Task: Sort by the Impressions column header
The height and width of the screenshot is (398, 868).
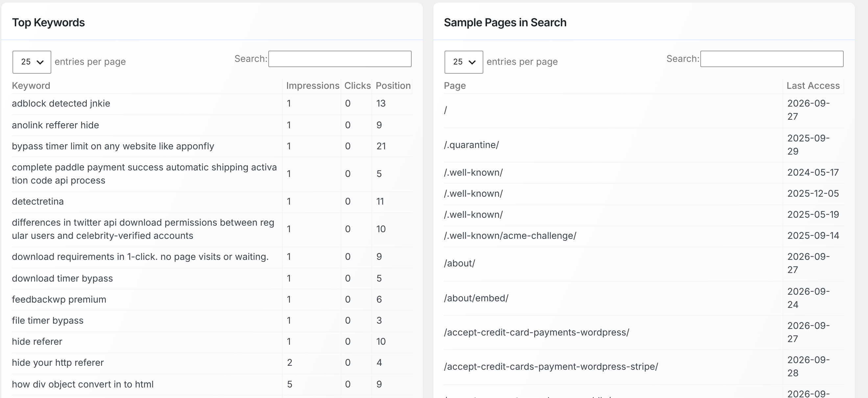Action: pyautogui.click(x=313, y=86)
